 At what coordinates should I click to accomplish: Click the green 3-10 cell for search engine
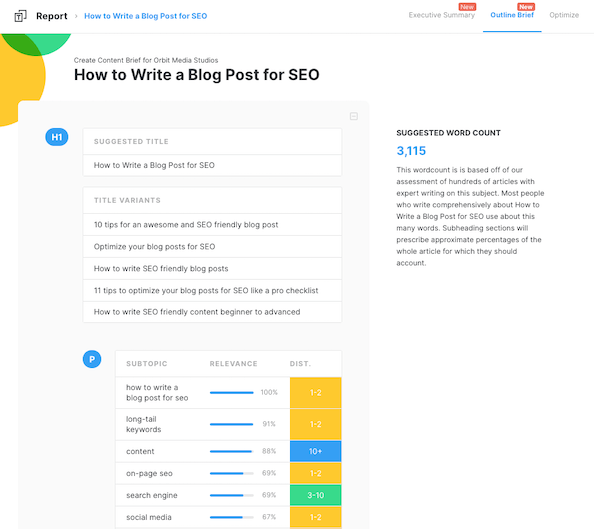[x=316, y=495]
